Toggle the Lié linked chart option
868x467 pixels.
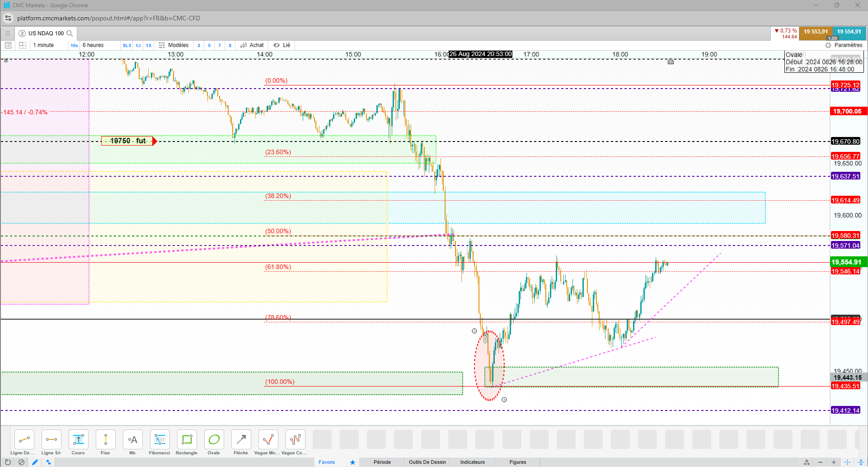pyautogui.click(x=282, y=45)
